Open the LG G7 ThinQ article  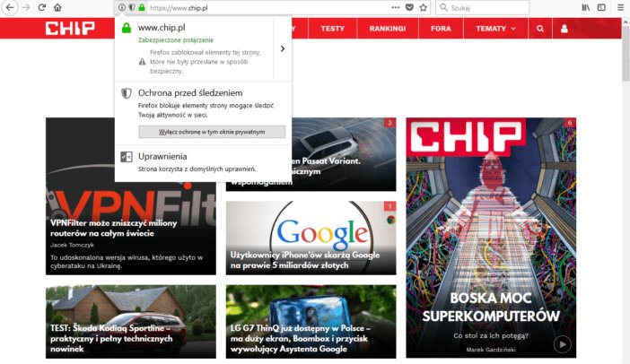tap(311, 322)
